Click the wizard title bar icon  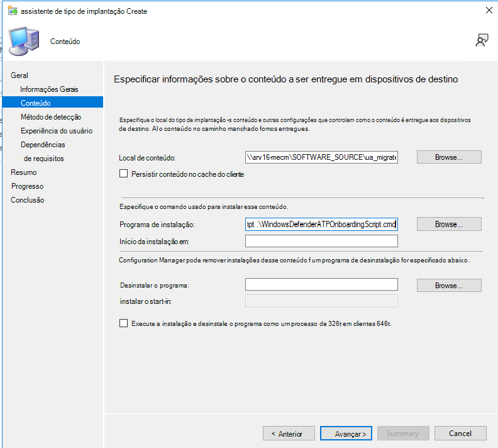(x=13, y=11)
